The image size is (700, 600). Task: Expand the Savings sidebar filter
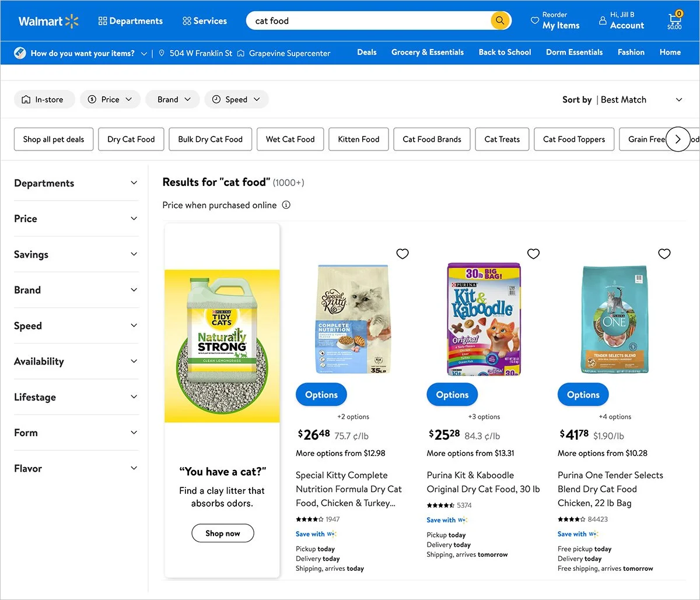tap(76, 254)
